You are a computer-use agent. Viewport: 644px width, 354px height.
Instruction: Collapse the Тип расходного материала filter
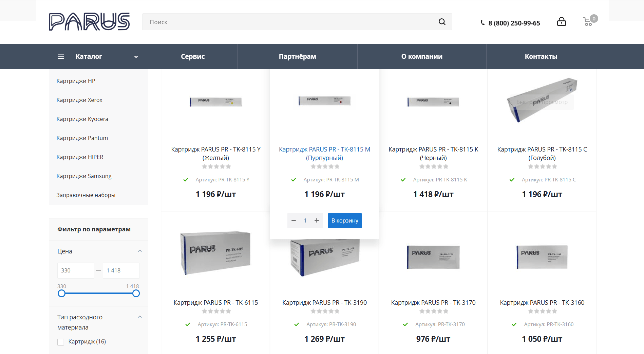pyautogui.click(x=139, y=317)
